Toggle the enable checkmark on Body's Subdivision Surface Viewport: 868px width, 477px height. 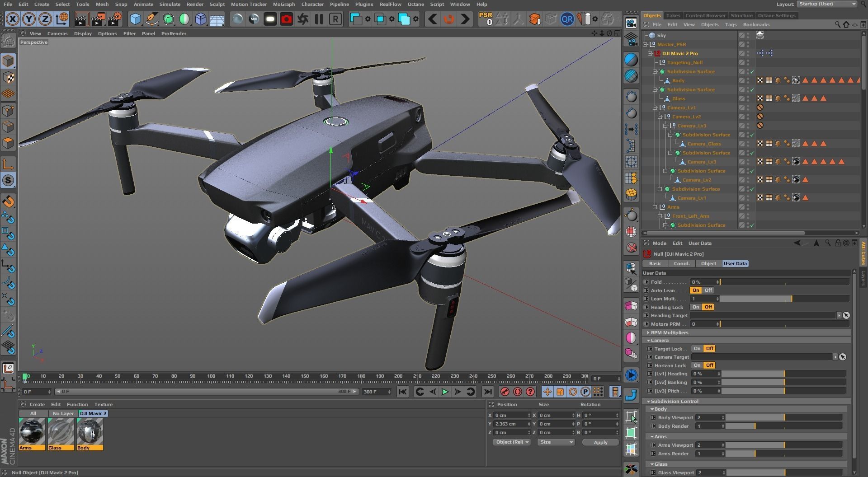pyautogui.click(x=752, y=72)
